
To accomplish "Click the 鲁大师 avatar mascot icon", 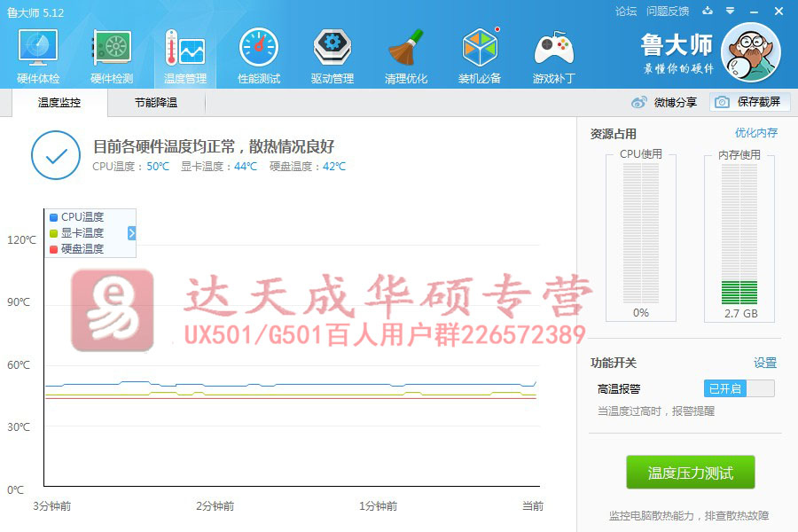I will 751,52.
